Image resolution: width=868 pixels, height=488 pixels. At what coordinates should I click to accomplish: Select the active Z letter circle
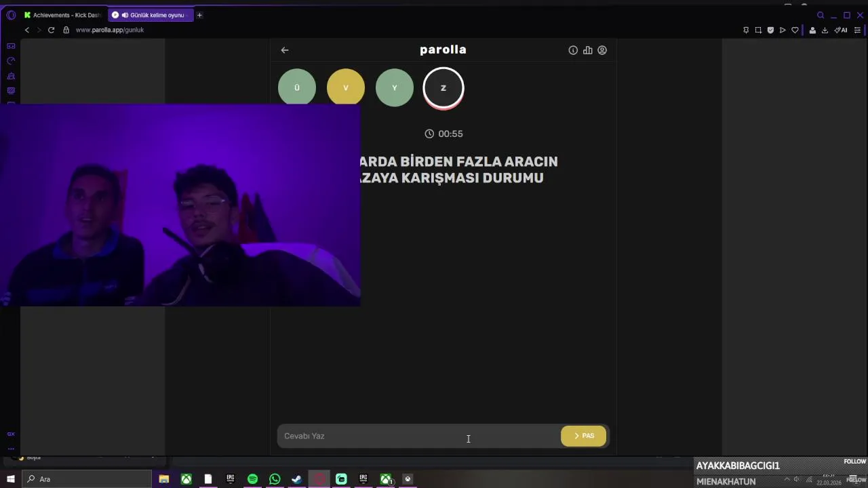tap(443, 88)
